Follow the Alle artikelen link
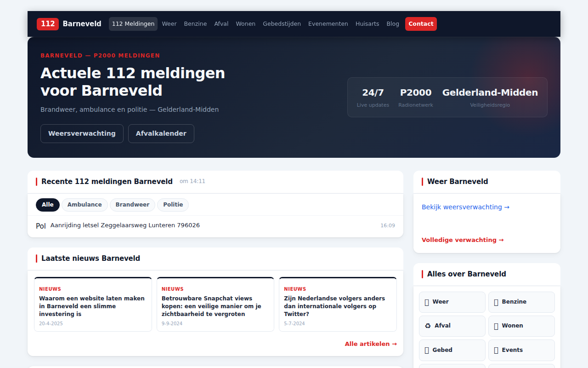The height and width of the screenshot is (368, 588). tap(371, 344)
